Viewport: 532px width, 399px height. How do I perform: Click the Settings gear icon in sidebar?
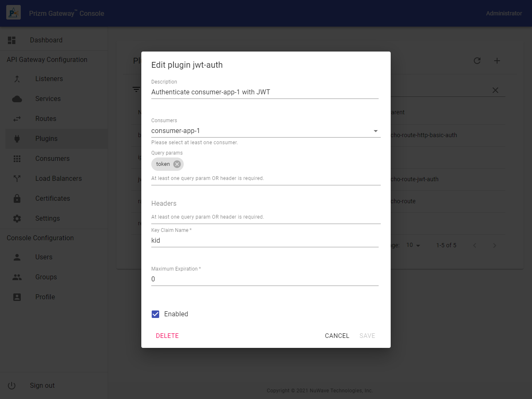point(17,219)
